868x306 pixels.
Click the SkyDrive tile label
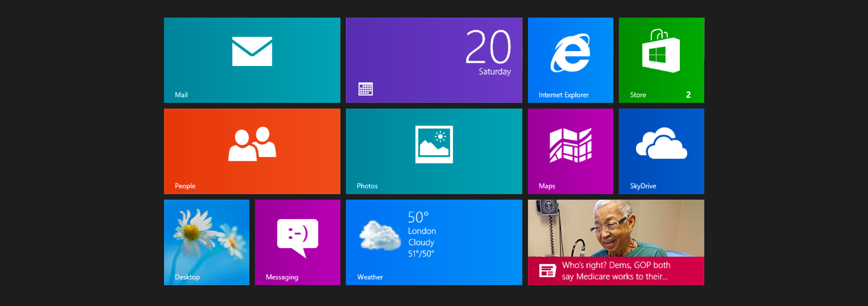click(643, 186)
